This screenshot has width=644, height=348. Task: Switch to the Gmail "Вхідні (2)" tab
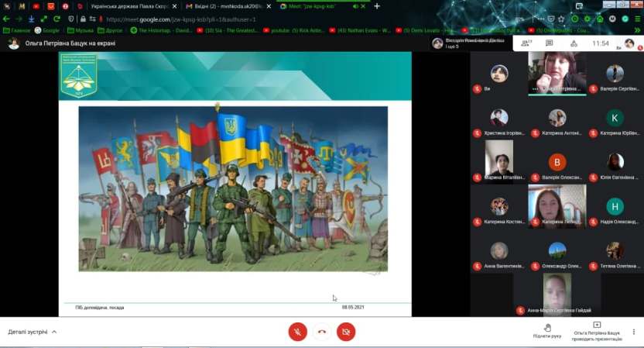(x=228, y=6)
